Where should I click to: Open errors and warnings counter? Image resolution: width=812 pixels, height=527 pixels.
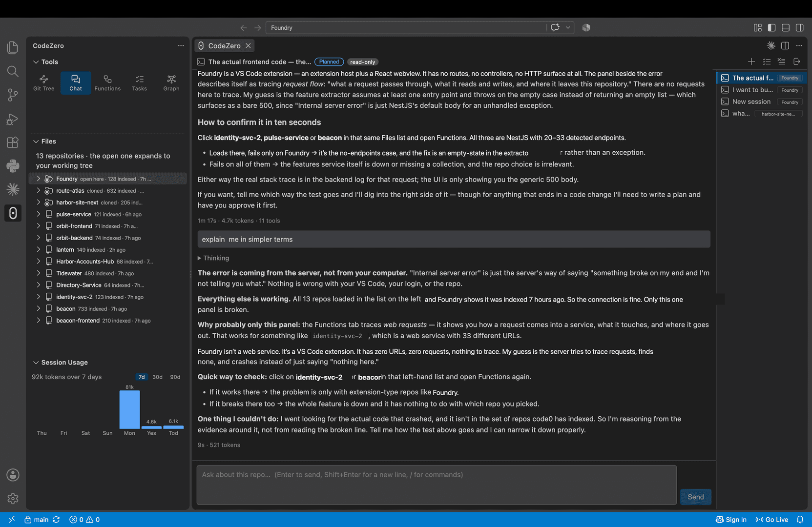click(x=84, y=520)
